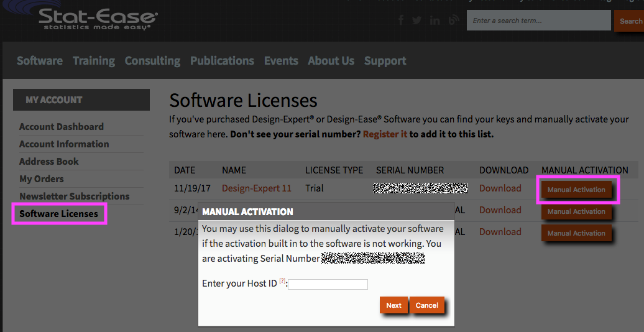
Task: Click the NAME column header
Action: 234,170
